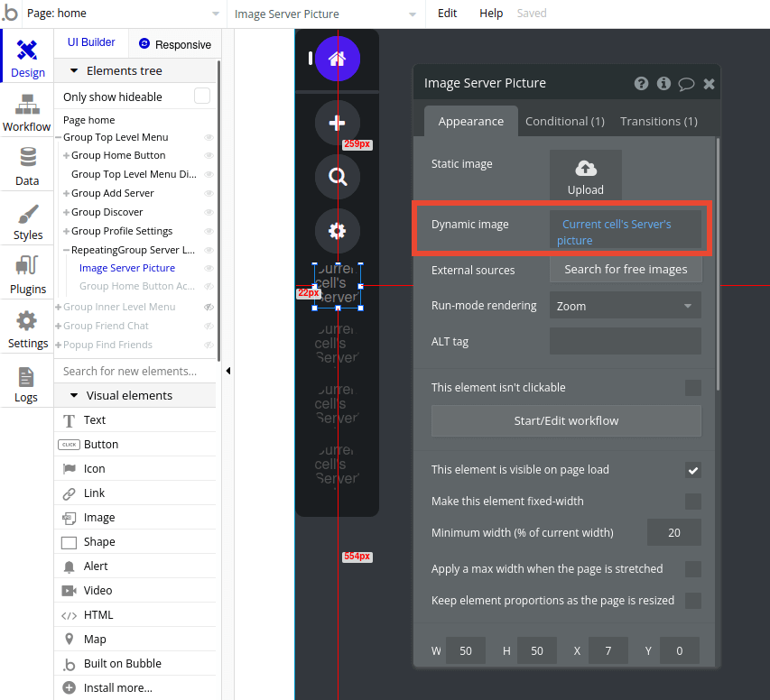
Task: Hide Image Server Picture using its eye toggle
Action: pyautogui.click(x=208, y=268)
